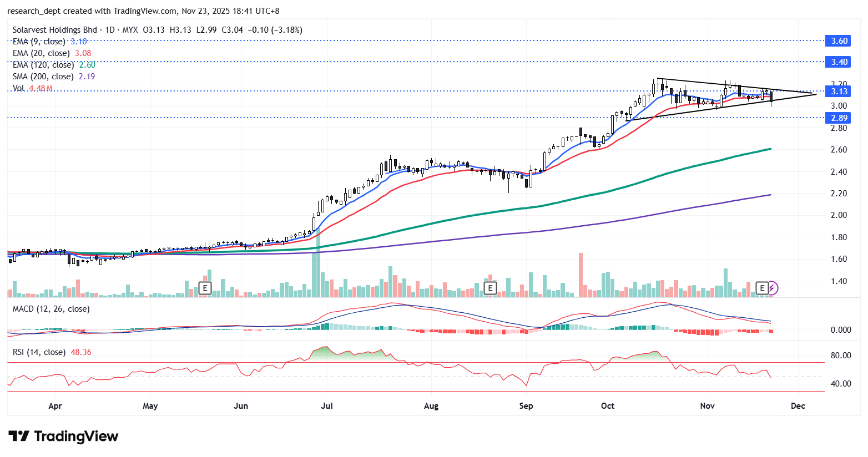Image resolution: width=868 pixels, height=457 pixels.
Task: Click the Vol indicator legend label
Action: pyautogui.click(x=19, y=88)
